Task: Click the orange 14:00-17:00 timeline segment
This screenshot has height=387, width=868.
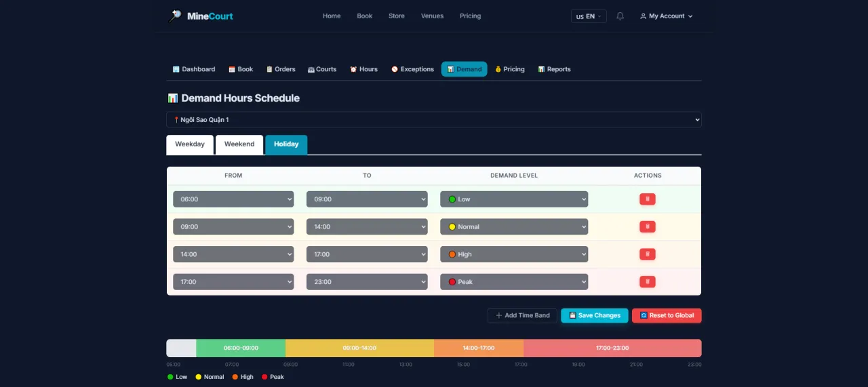Action: coord(479,348)
